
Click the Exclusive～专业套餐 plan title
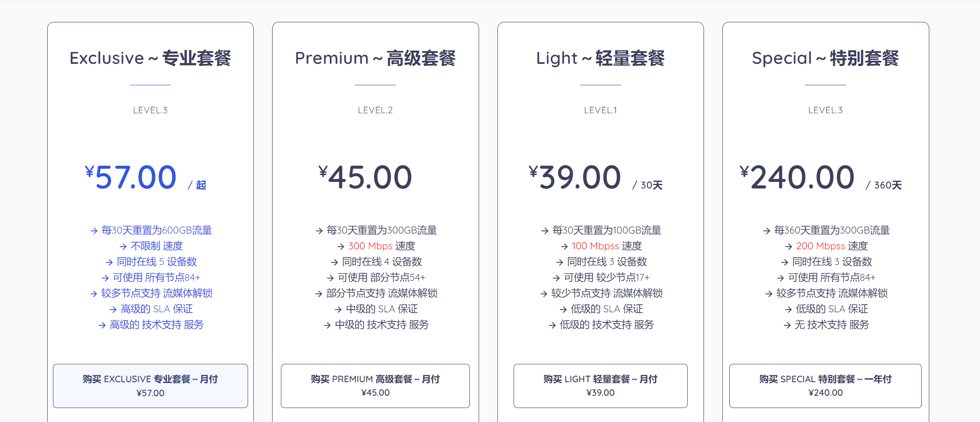pos(150,57)
